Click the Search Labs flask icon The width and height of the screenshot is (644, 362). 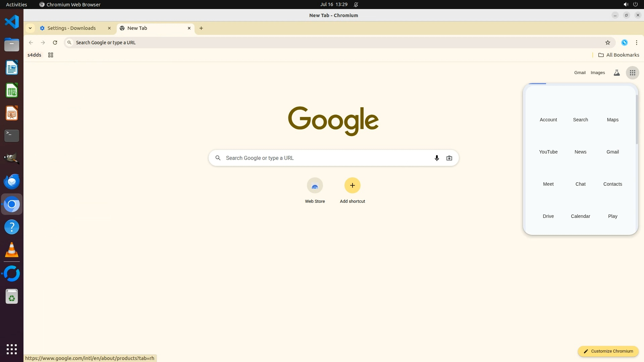(616, 73)
